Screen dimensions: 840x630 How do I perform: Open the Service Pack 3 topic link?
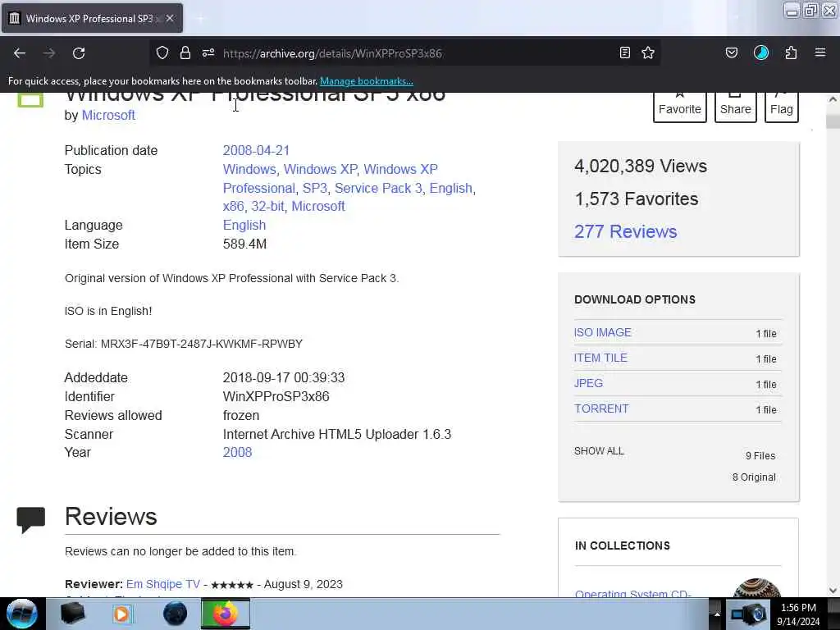tap(378, 188)
